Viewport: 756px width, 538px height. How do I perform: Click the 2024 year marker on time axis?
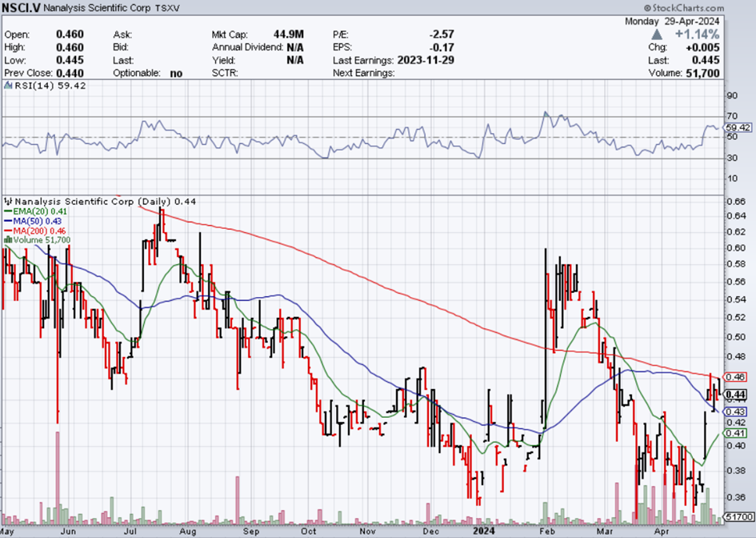click(483, 532)
